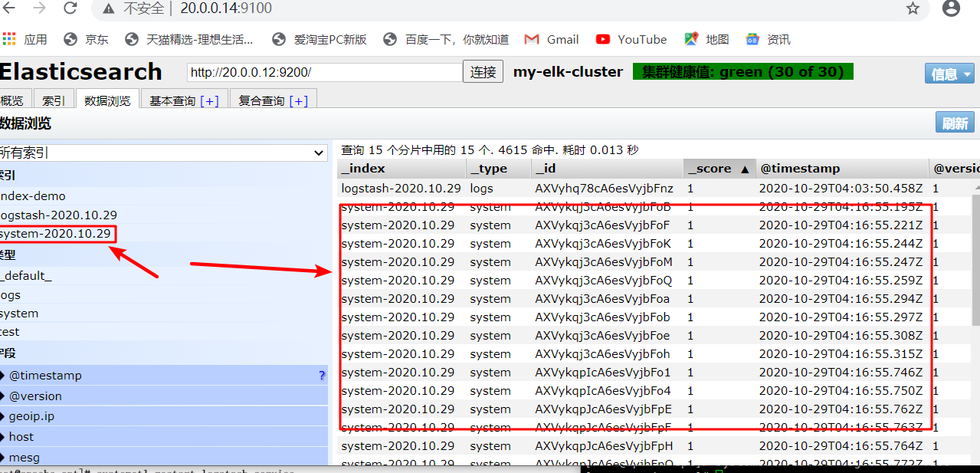Image resolution: width=980 pixels, height=473 pixels.
Task: Open the 应用 apps shortcut
Action: [25, 39]
